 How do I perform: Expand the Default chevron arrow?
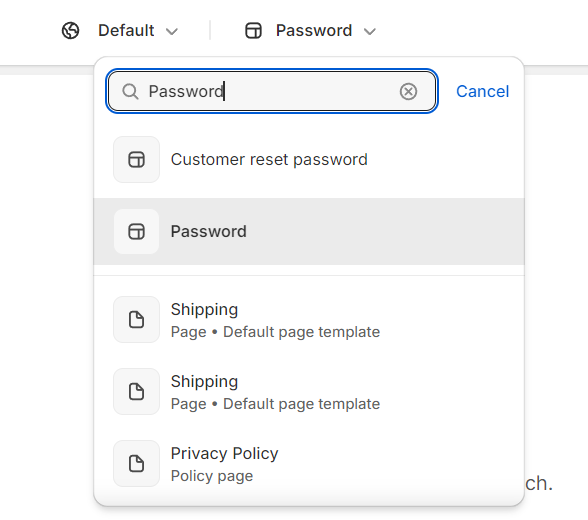point(172,31)
